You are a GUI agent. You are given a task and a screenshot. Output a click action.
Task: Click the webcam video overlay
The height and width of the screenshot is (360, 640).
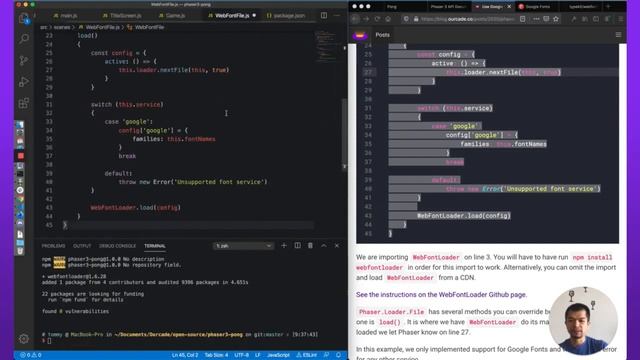582,321
